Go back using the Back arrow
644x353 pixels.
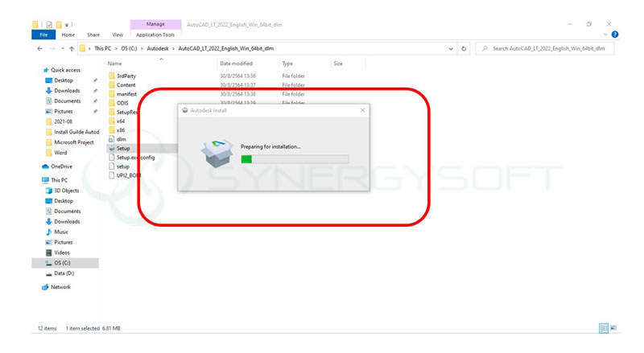(x=40, y=49)
